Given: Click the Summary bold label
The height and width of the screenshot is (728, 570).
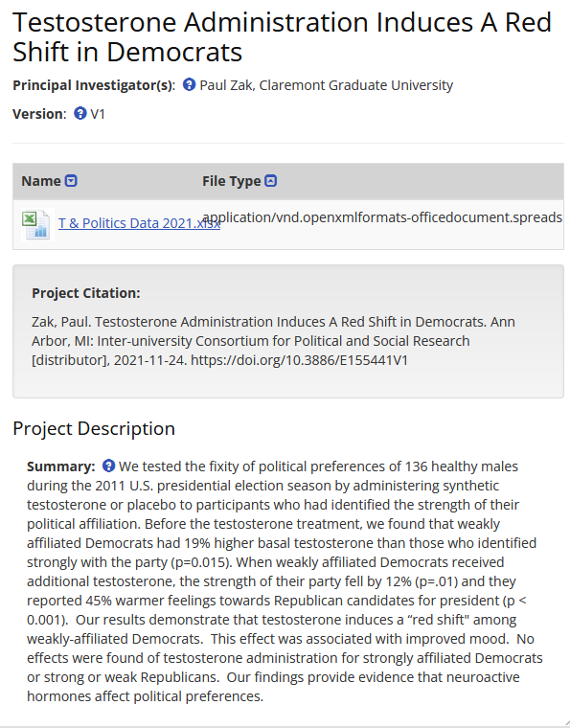Looking at the screenshot, I should (60, 466).
